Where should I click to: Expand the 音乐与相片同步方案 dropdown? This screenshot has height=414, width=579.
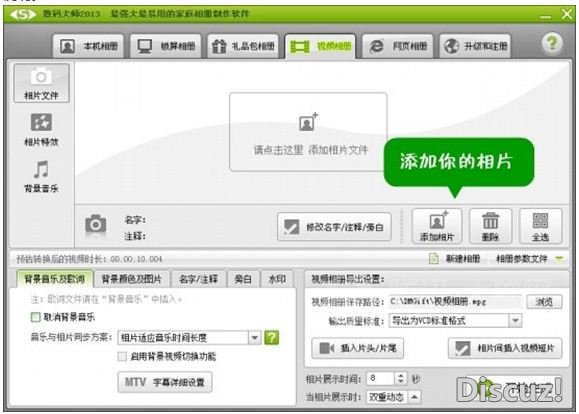click(x=254, y=338)
